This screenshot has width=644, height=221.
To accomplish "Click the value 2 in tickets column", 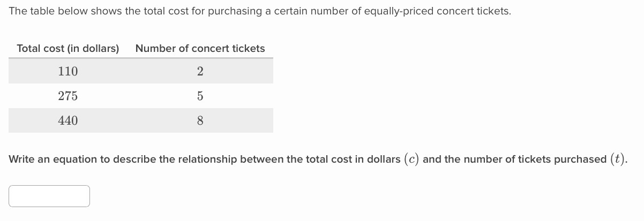I will coord(200,71).
